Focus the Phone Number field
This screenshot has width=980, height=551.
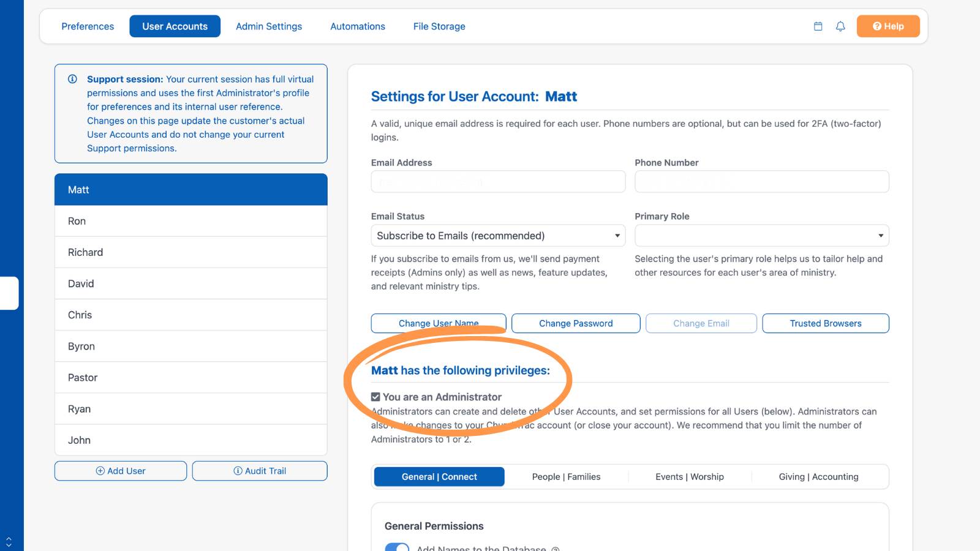click(x=762, y=182)
